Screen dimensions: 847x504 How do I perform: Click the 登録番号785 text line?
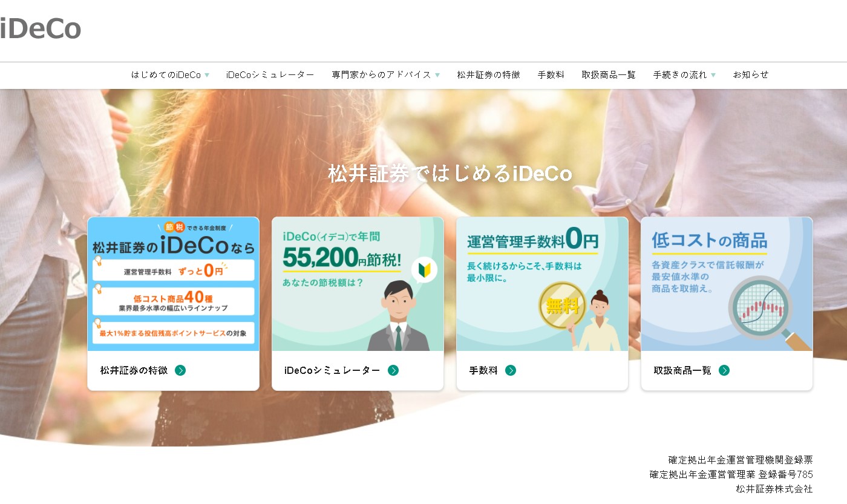tap(731, 474)
